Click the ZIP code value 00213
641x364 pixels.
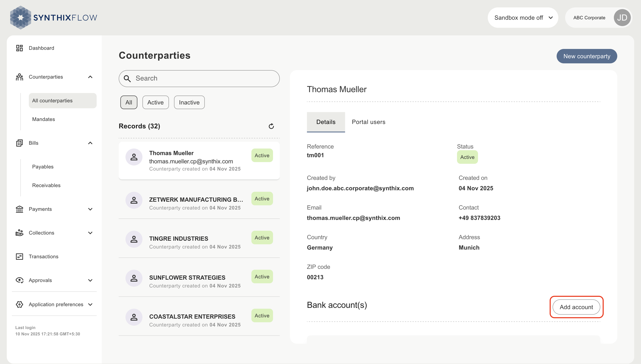pyautogui.click(x=315, y=277)
